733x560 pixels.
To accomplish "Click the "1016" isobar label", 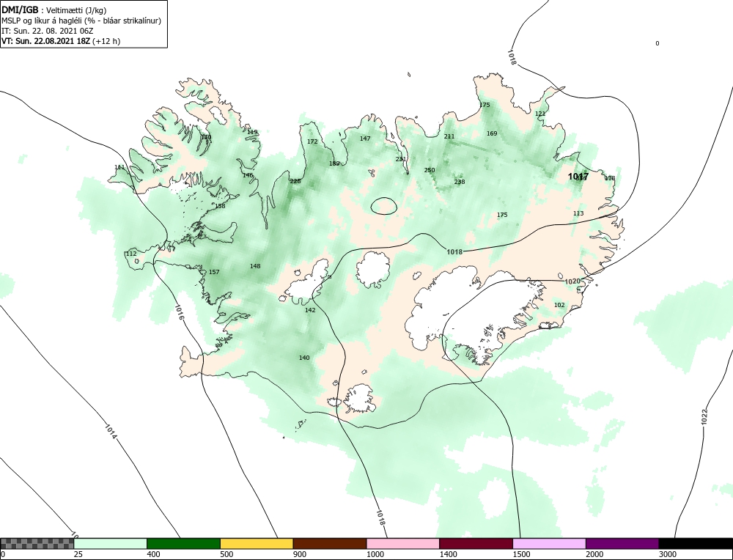I will (179, 312).
